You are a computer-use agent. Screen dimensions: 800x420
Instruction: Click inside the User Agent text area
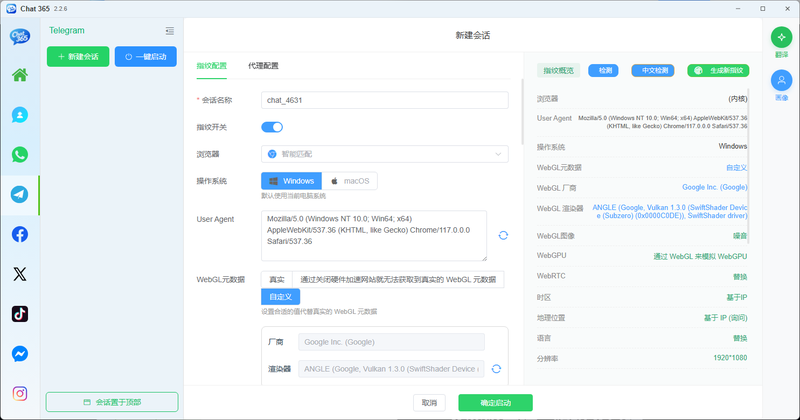(374, 236)
